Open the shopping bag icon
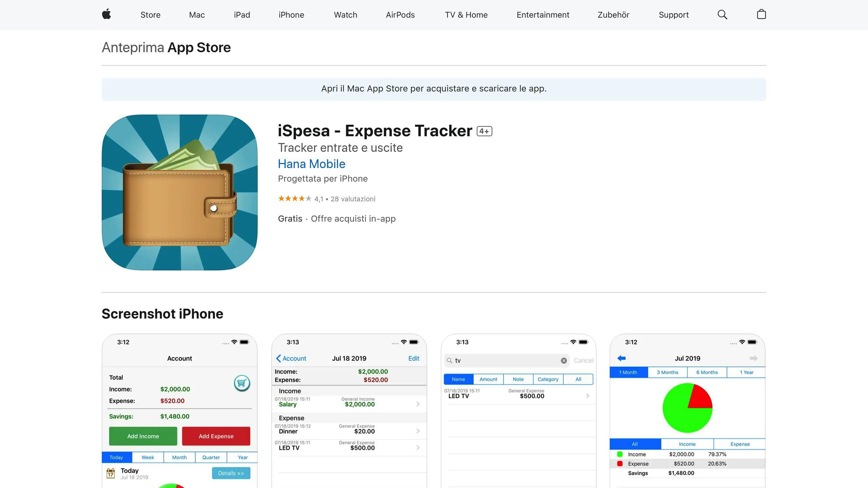The image size is (868, 488). coord(761,14)
